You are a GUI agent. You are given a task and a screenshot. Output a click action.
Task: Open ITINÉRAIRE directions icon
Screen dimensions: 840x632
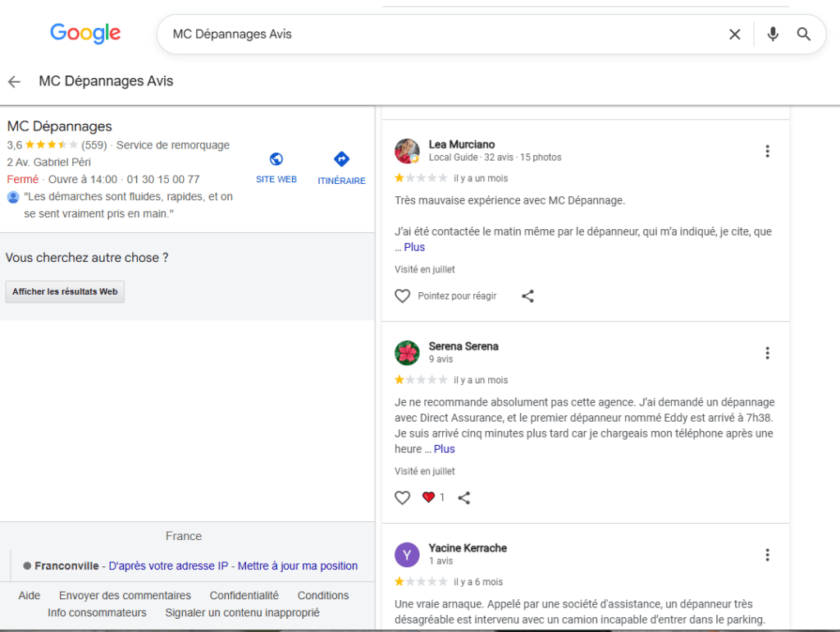pos(342,159)
